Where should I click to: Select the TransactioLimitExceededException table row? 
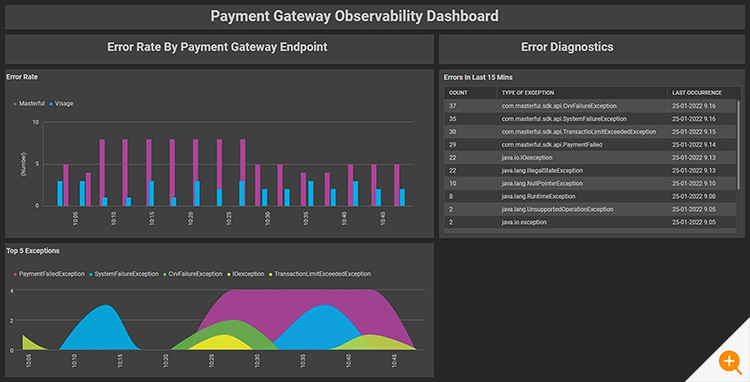pyautogui.click(x=590, y=131)
